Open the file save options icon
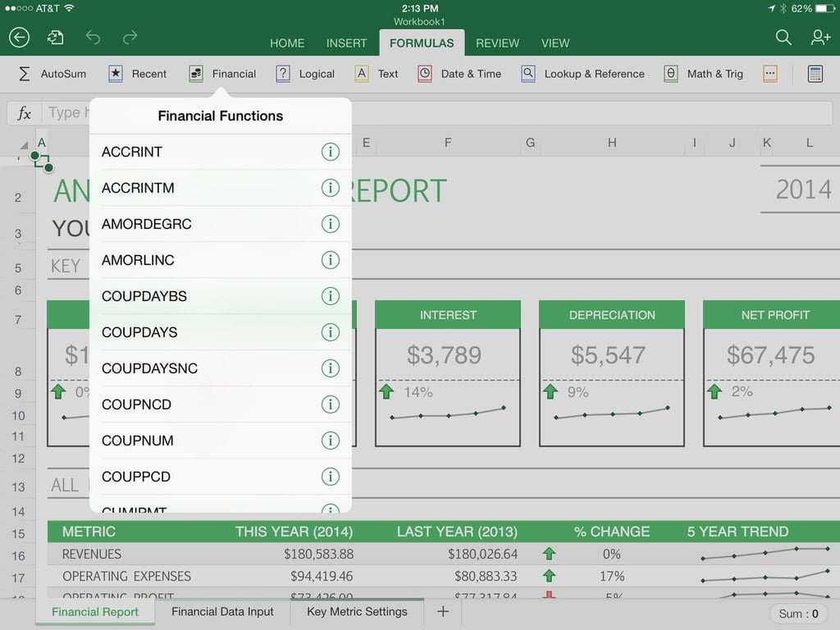This screenshot has height=630, width=840. (55, 38)
